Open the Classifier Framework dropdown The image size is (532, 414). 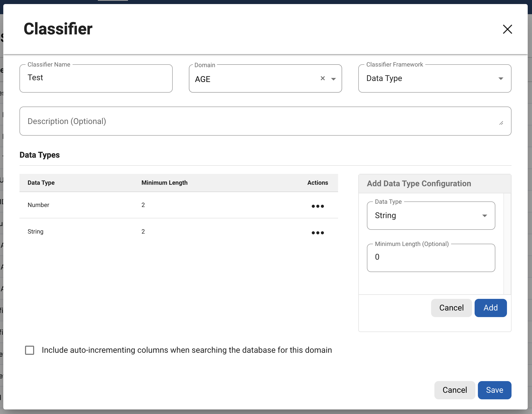(435, 78)
